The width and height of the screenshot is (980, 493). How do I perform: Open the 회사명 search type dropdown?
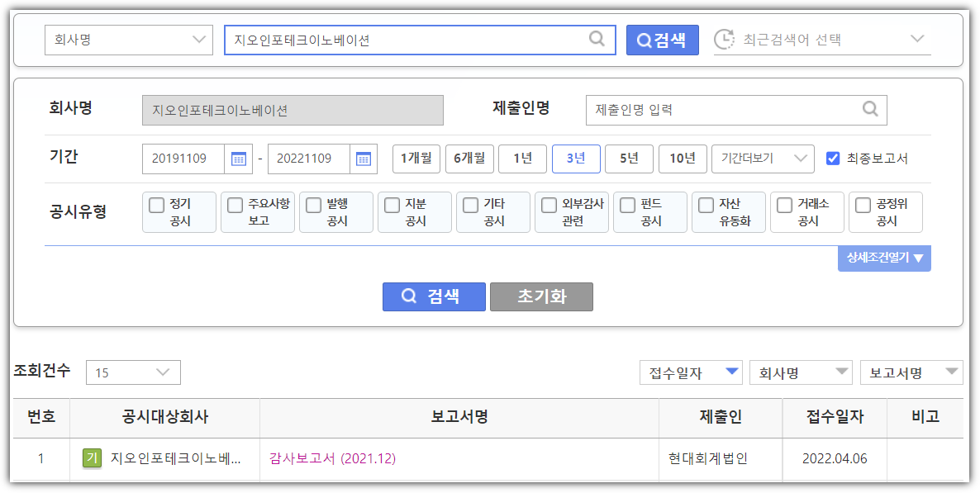coord(129,40)
